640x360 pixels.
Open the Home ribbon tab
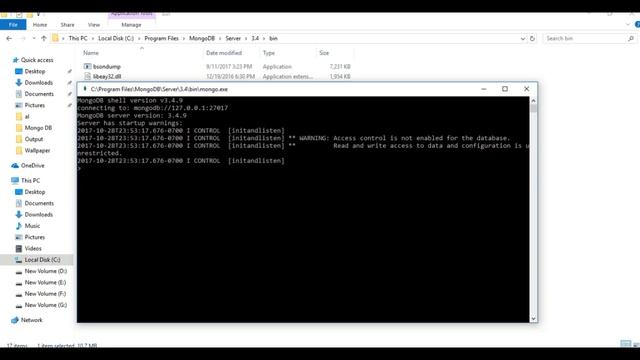pos(40,25)
